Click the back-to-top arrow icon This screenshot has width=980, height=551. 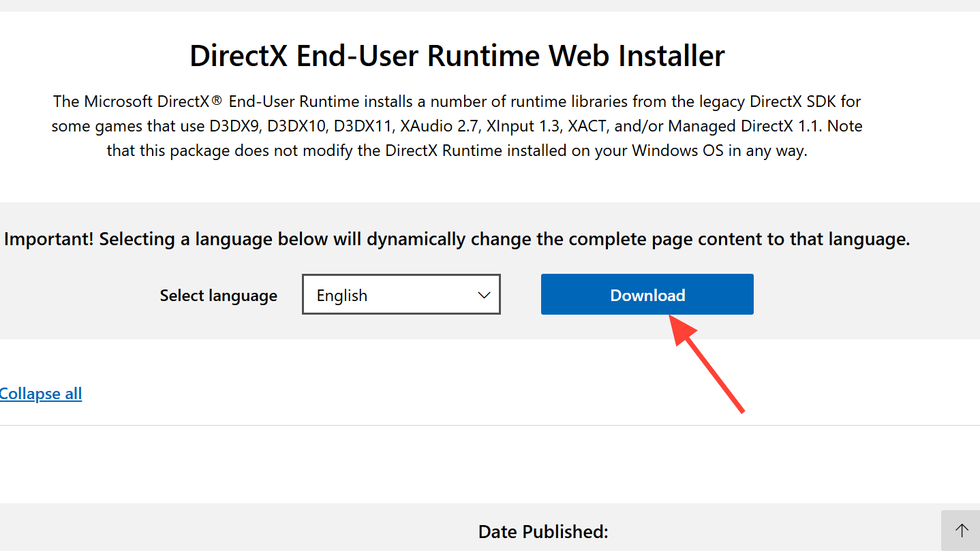point(961,531)
